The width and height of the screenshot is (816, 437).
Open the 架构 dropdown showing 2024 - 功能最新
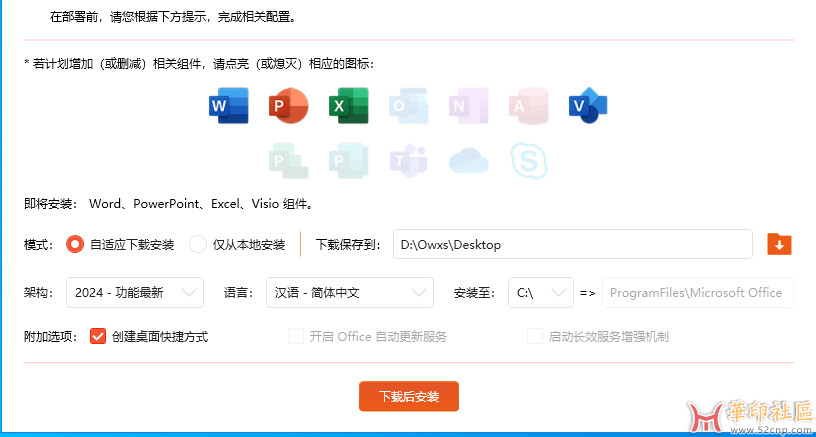point(135,292)
